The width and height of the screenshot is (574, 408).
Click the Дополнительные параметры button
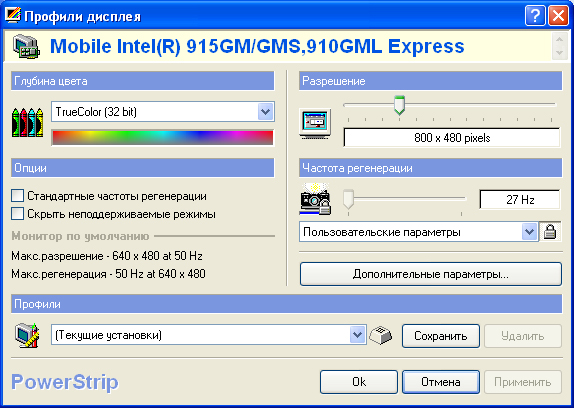pos(430,274)
